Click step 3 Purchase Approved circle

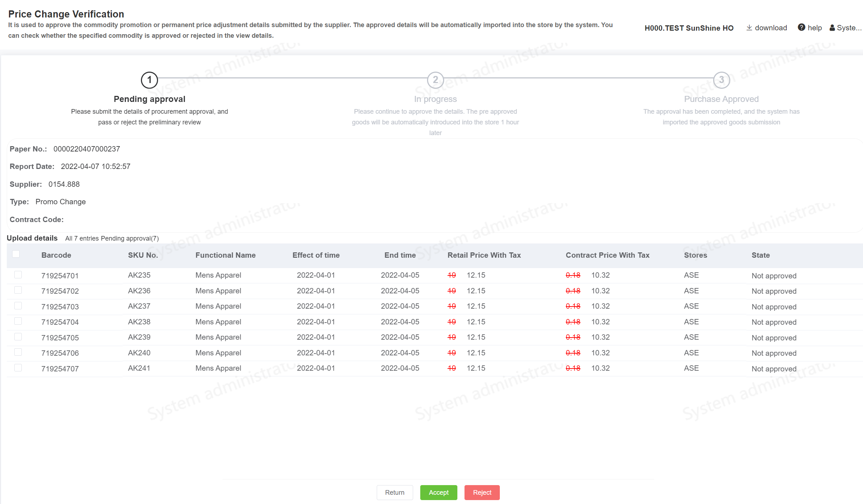[721, 80]
